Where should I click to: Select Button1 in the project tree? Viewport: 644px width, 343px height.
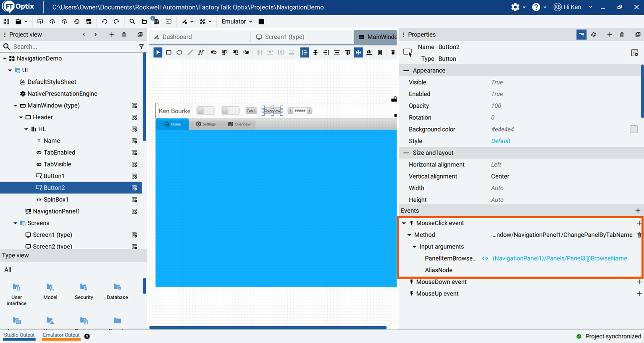pos(54,176)
